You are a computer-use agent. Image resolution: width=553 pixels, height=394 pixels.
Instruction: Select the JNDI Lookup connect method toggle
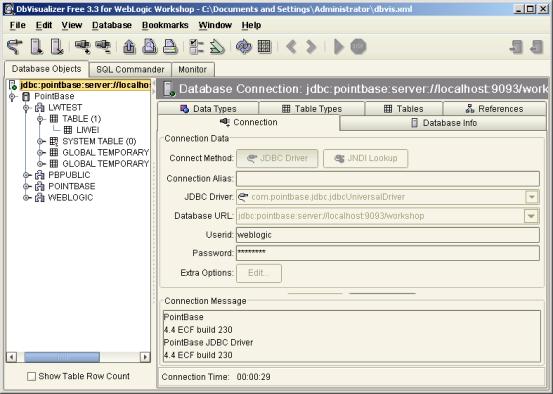point(365,158)
